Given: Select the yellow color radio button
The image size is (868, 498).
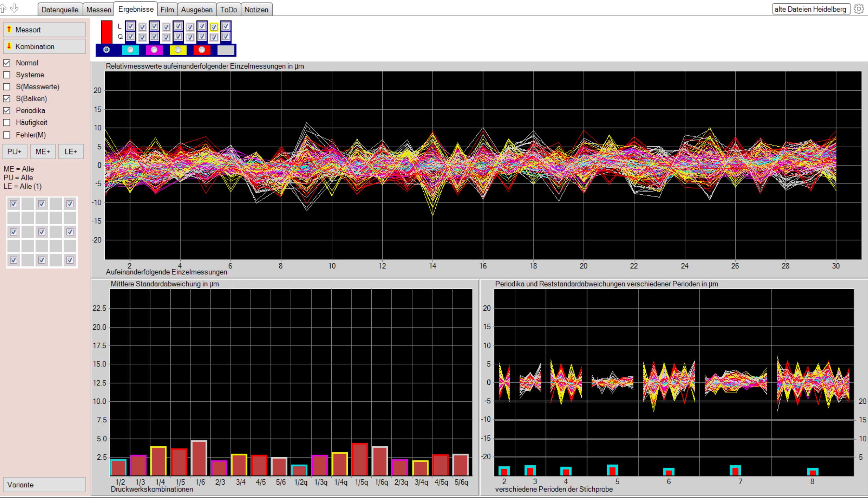Looking at the screenshot, I should [178, 50].
